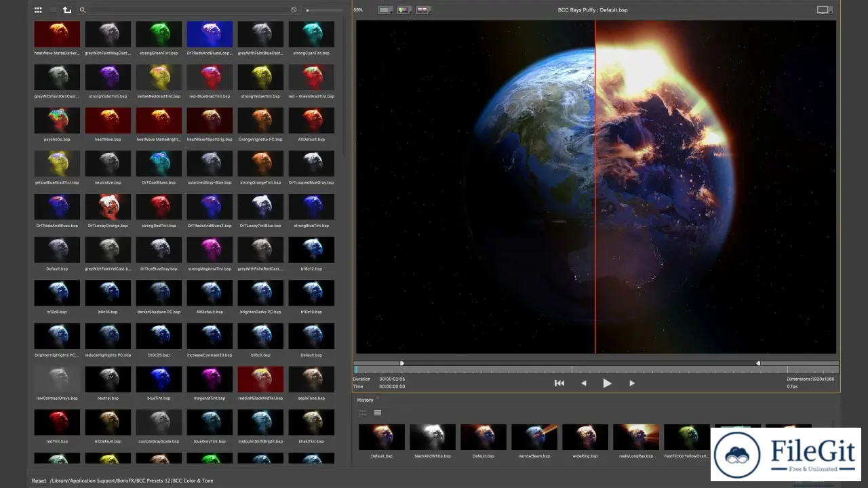868x488 pixels.
Task: Select the strongVioletTint.bsp preset thumbnail
Action: (108, 77)
